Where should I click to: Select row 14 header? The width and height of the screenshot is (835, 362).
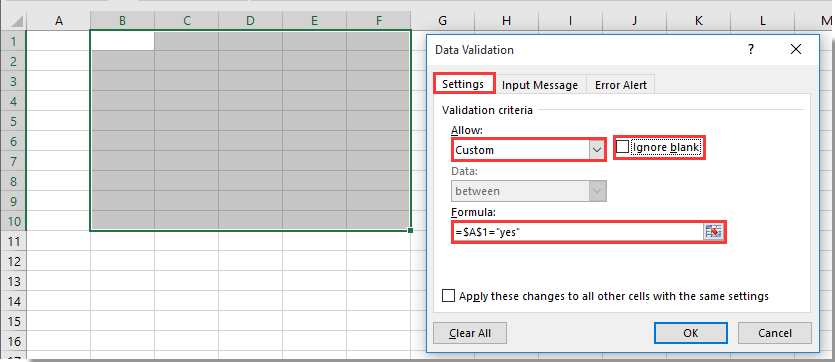pyautogui.click(x=13, y=301)
